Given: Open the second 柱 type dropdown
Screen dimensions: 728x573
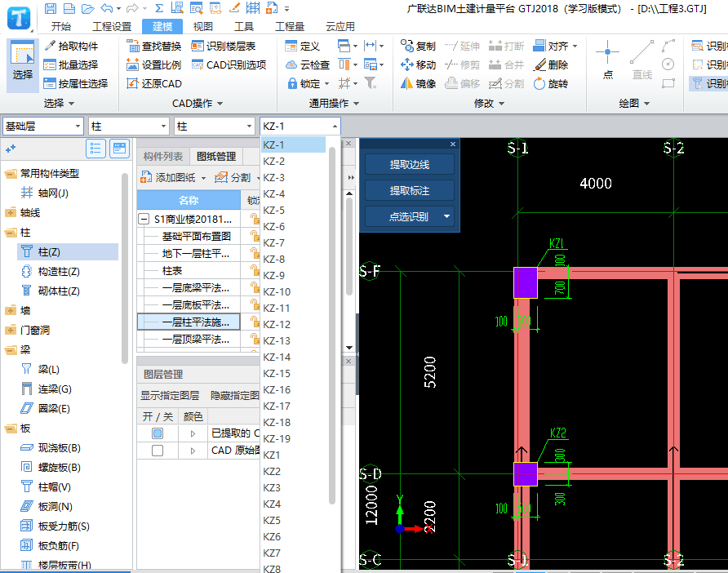Looking at the screenshot, I should (x=215, y=127).
